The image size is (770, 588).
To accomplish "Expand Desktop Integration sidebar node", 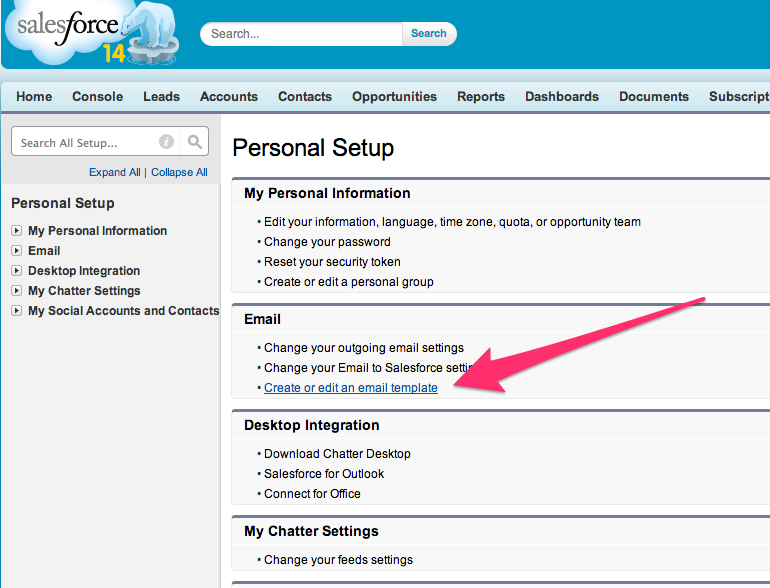I will [16, 271].
